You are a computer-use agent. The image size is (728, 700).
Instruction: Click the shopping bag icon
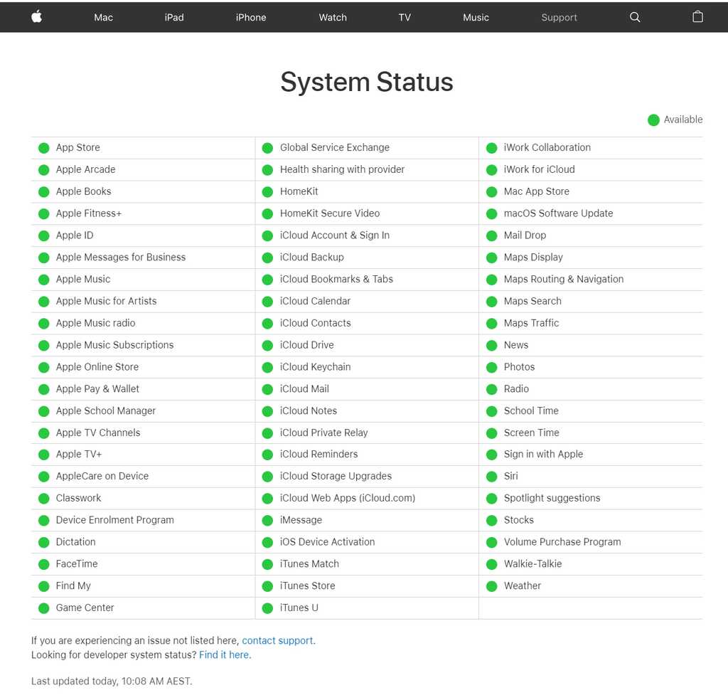click(697, 17)
